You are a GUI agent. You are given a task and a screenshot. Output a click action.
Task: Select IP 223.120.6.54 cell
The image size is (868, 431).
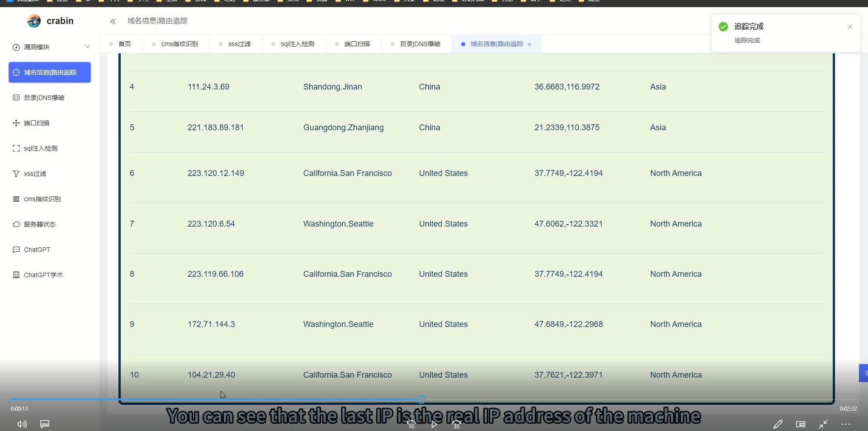click(211, 224)
